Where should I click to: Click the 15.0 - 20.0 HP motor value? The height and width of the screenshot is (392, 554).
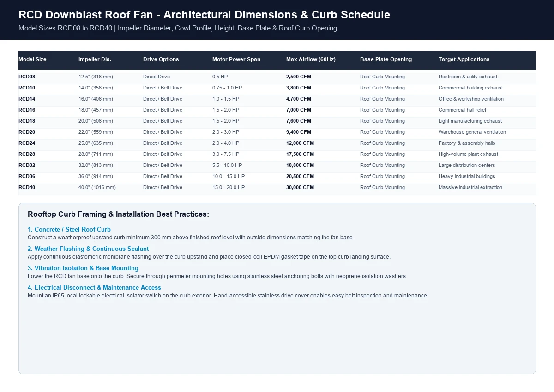229,187
